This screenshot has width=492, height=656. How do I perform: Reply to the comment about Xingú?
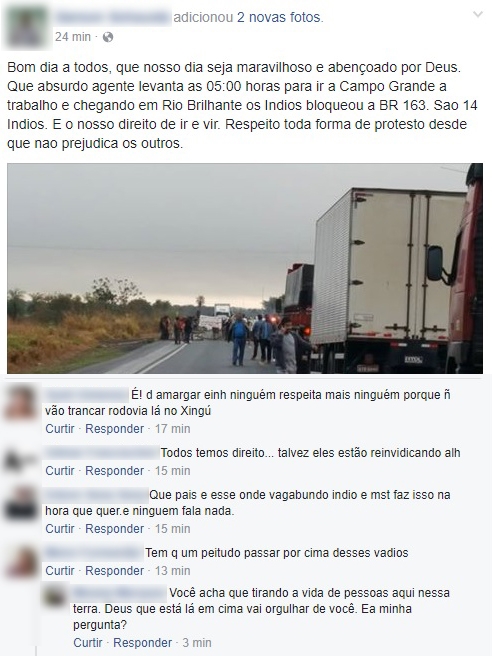pyautogui.click(x=115, y=429)
